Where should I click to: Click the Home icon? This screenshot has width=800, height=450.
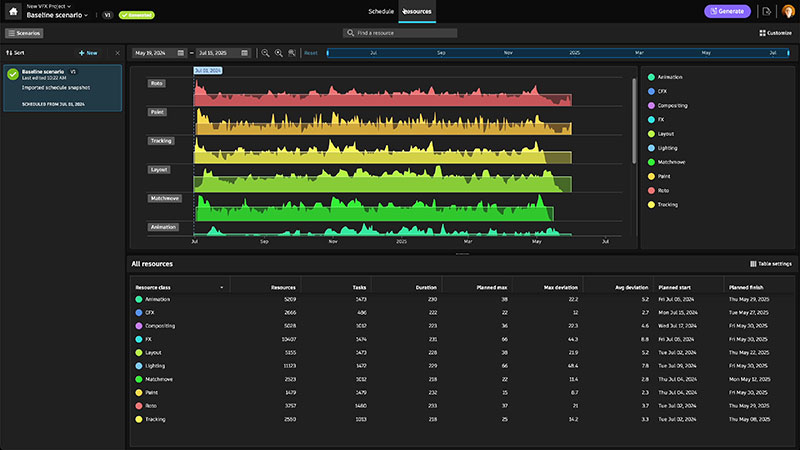(14, 12)
